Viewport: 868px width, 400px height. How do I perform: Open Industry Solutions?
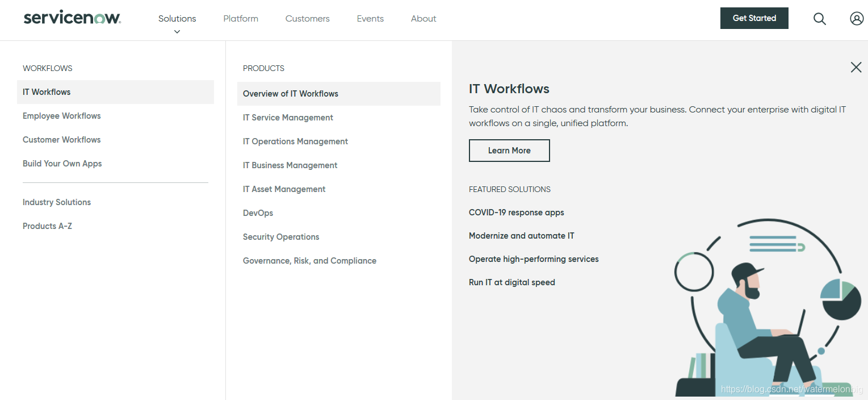[57, 202]
